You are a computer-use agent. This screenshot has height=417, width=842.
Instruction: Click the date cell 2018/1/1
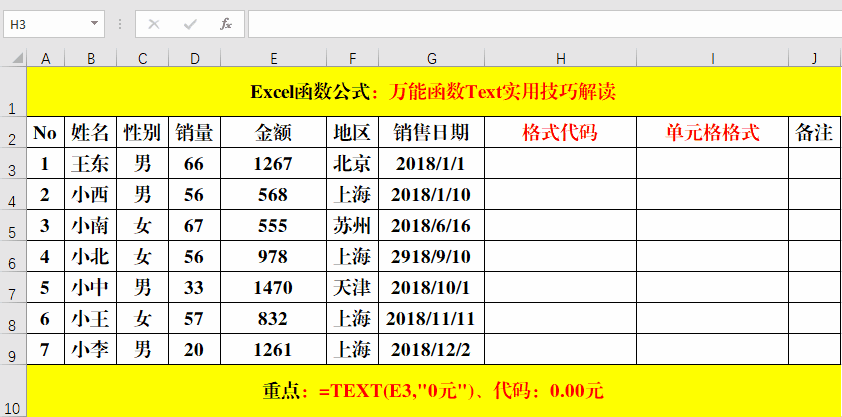432,163
